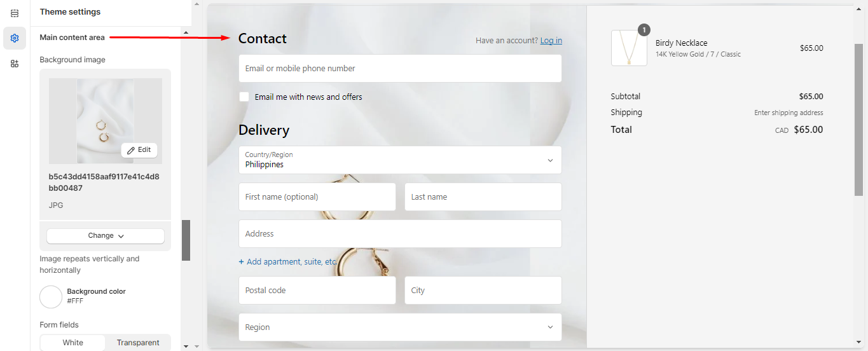This screenshot has height=351, width=868.
Task: Open the Background color swatch
Action: (x=51, y=297)
